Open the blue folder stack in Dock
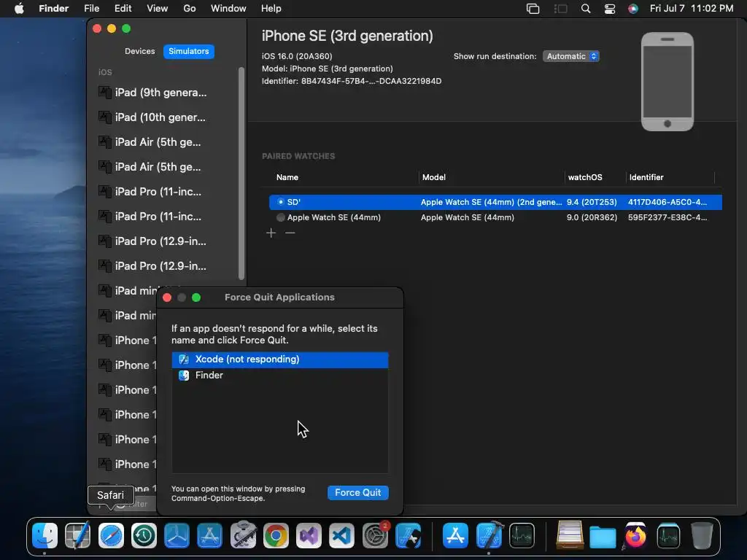The height and width of the screenshot is (560, 747). coord(602,537)
